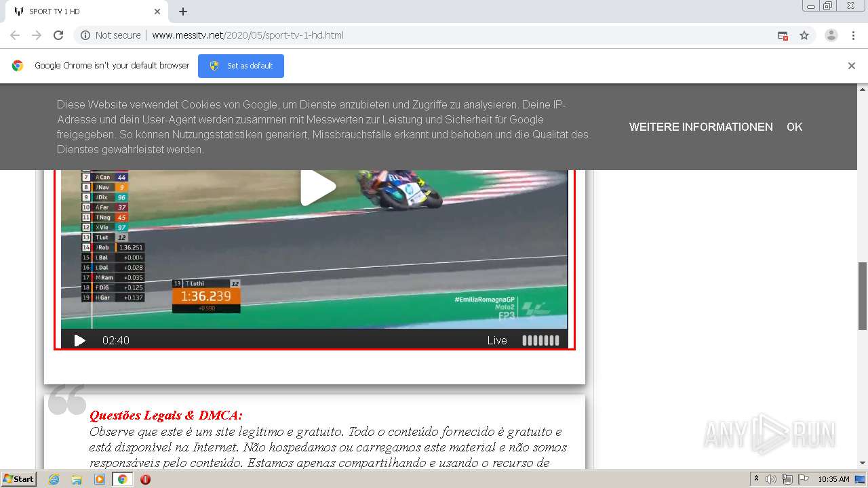Click Set as default button
This screenshot has width=868, height=488.
[241, 66]
